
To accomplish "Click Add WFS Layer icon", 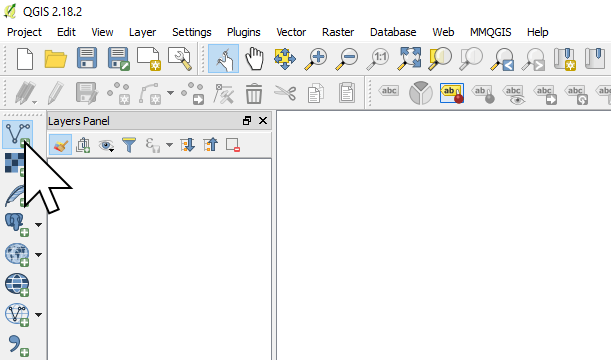I will 17,314.
